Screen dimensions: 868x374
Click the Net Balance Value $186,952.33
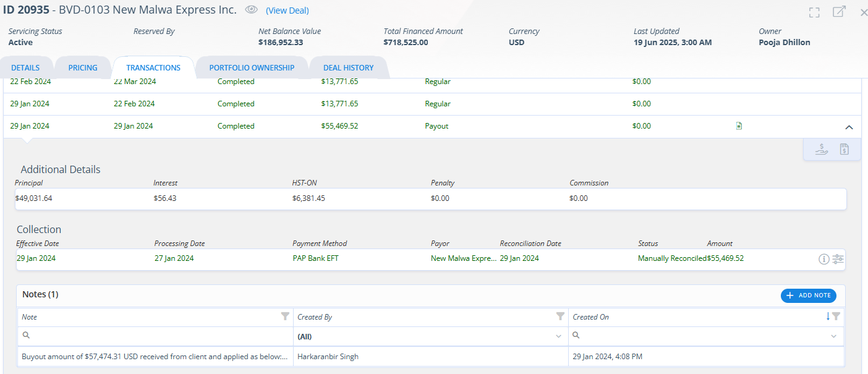coord(281,43)
